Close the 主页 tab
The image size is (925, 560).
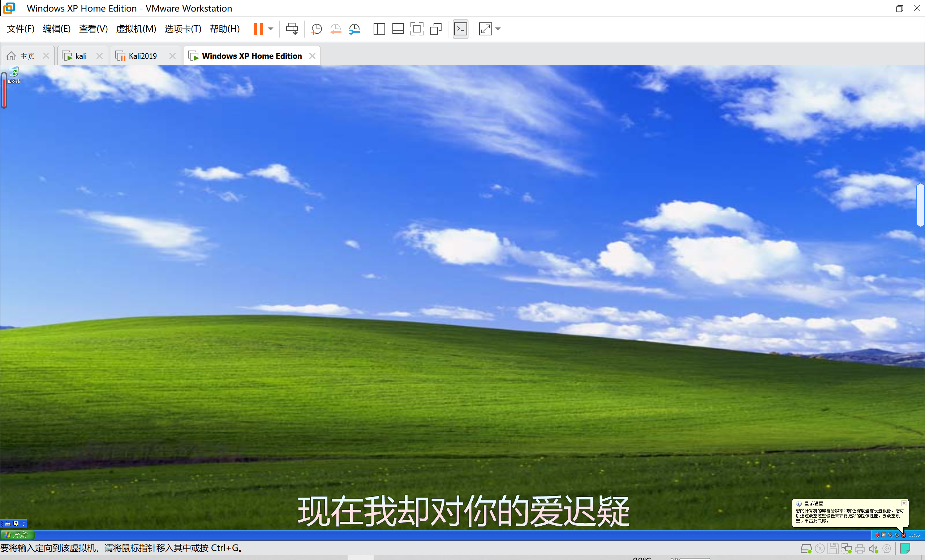[x=46, y=56]
